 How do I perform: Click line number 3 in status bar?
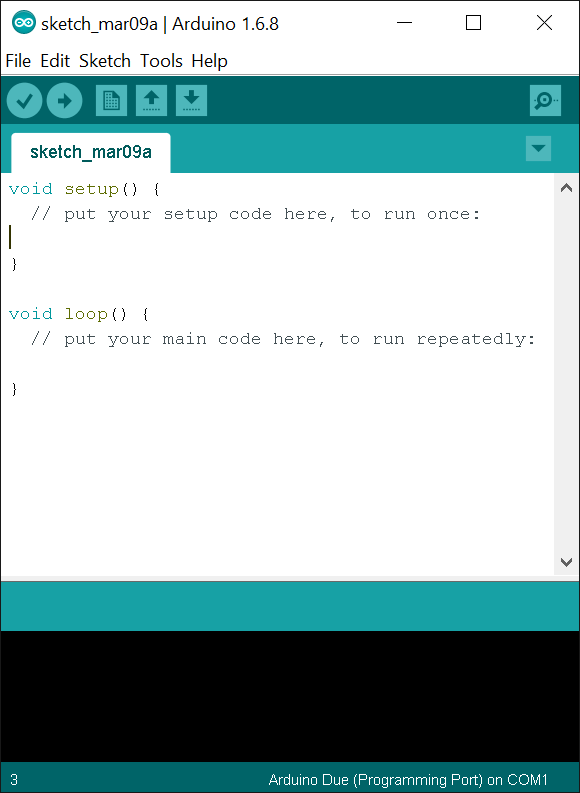tap(14, 779)
